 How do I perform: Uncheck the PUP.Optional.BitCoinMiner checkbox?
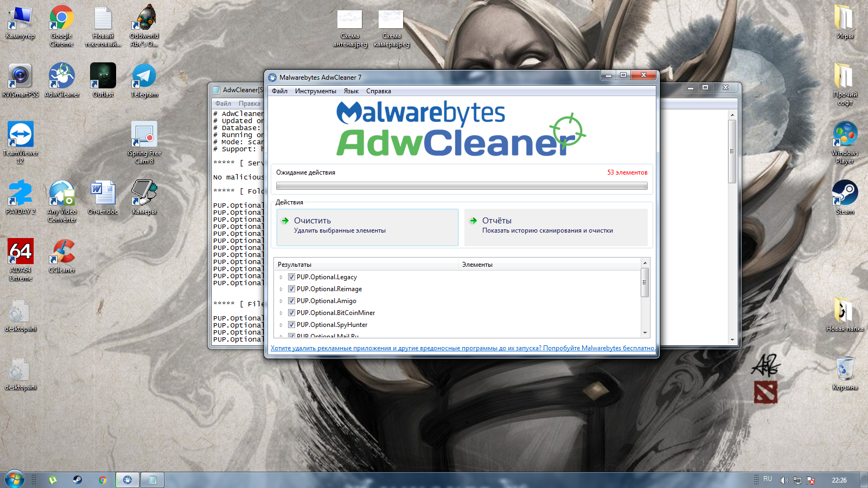coord(291,313)
